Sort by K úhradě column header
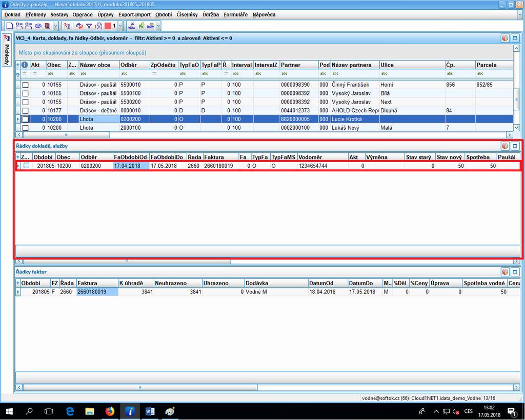The height and width of the screenshot is (420, 525). tap(136, 283)
